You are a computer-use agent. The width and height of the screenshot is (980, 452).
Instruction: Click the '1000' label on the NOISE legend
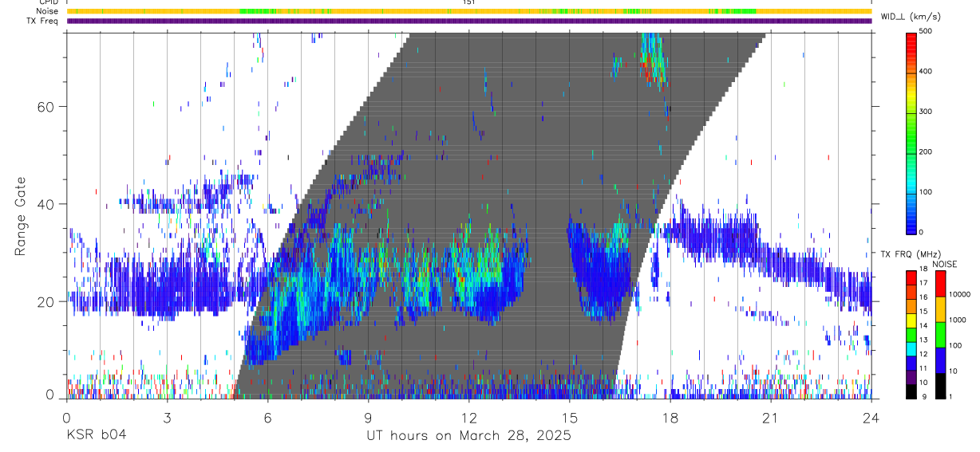tap(958, 320)
